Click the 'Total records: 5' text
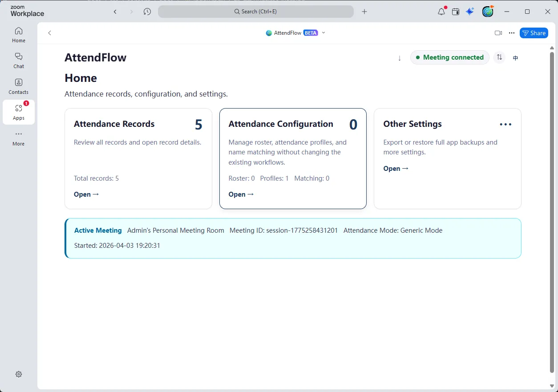Viewport: 558px width, 392px height. [96, 178]
